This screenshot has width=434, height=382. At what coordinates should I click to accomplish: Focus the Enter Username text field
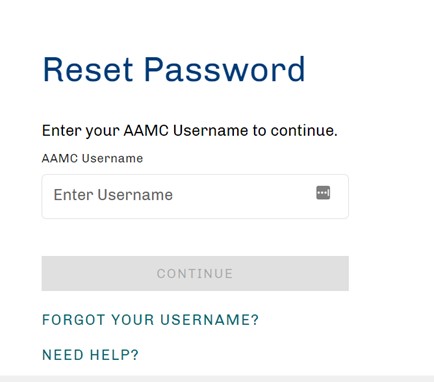point(195,196)
